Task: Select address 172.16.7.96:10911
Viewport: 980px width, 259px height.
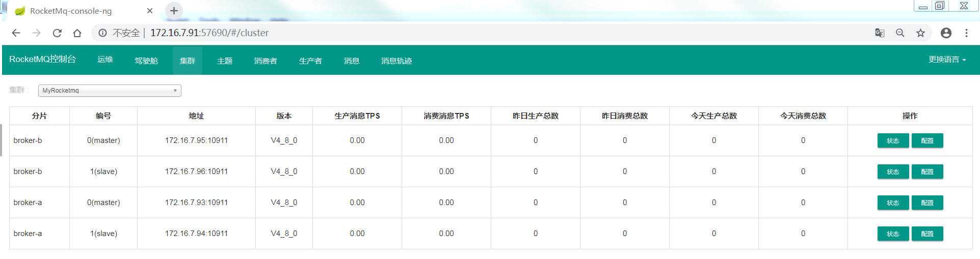Action: click(x=196, y=171)
